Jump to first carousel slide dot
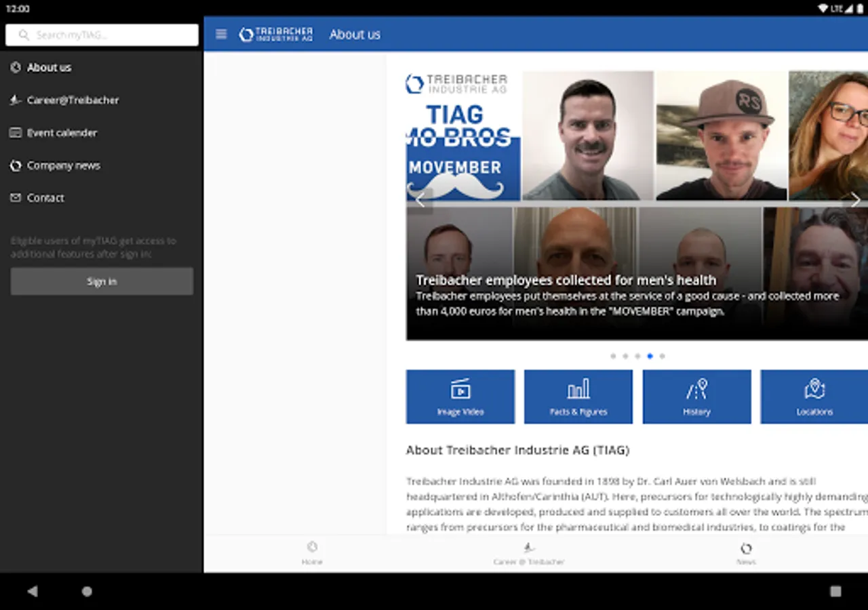Viewport: 868px width, 610px height. coord(613,356)
